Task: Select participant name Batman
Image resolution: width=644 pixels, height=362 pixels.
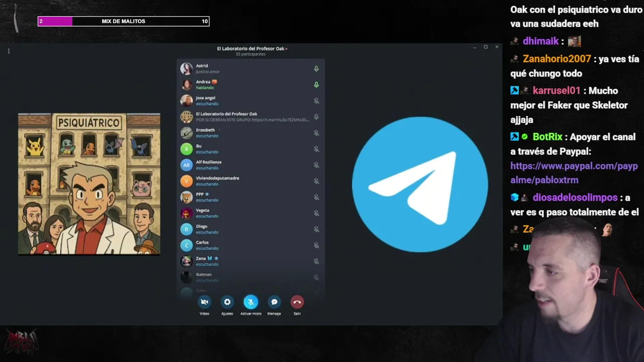Action: point(204,275)
